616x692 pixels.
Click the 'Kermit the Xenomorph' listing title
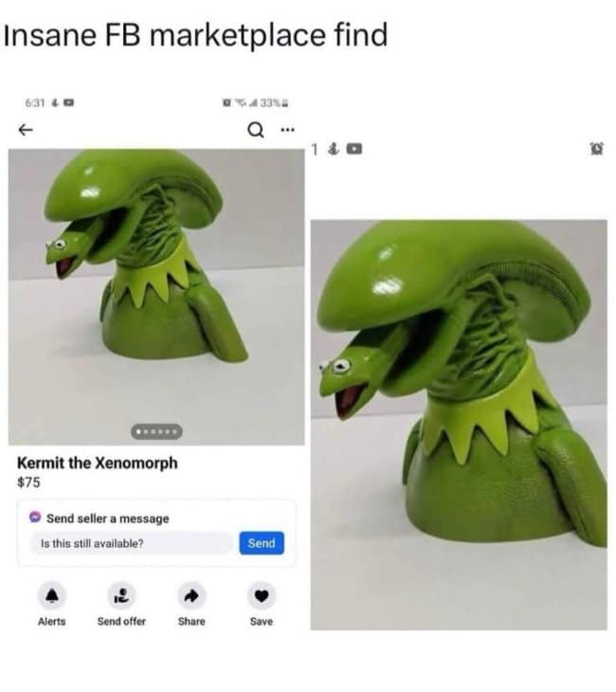[x=98, y=463]
